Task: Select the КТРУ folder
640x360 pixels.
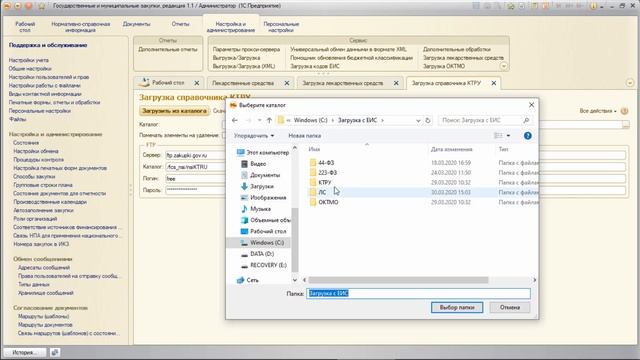Action: (x=324, y=182)
